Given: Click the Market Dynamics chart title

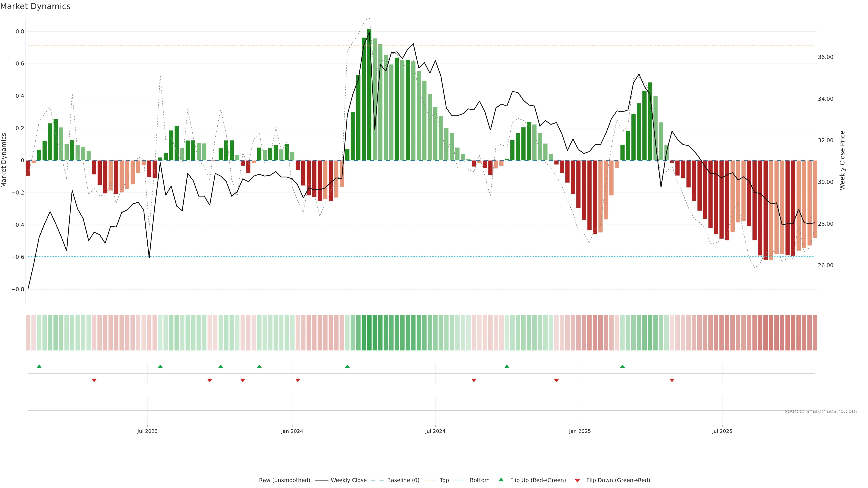Looking at the screenshot, I should [x=35, y=6].
